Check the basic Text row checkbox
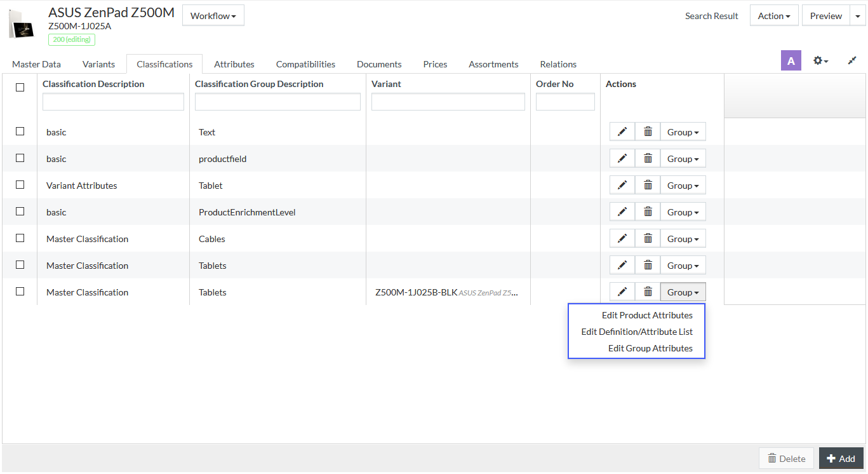 20,132
